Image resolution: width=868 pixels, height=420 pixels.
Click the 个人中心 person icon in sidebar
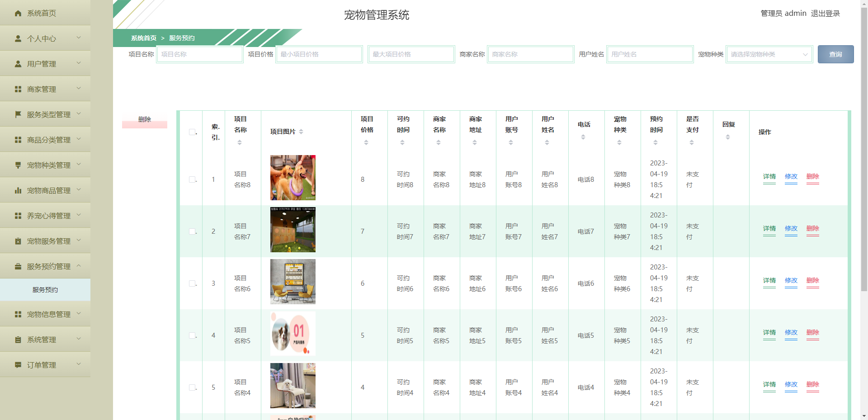tap(17, 38)
